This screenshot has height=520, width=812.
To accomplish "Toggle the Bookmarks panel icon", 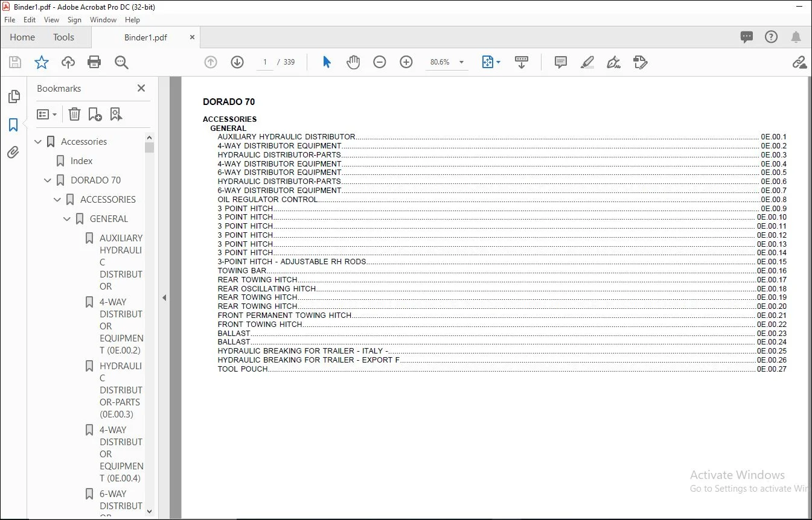I will 13,125.
